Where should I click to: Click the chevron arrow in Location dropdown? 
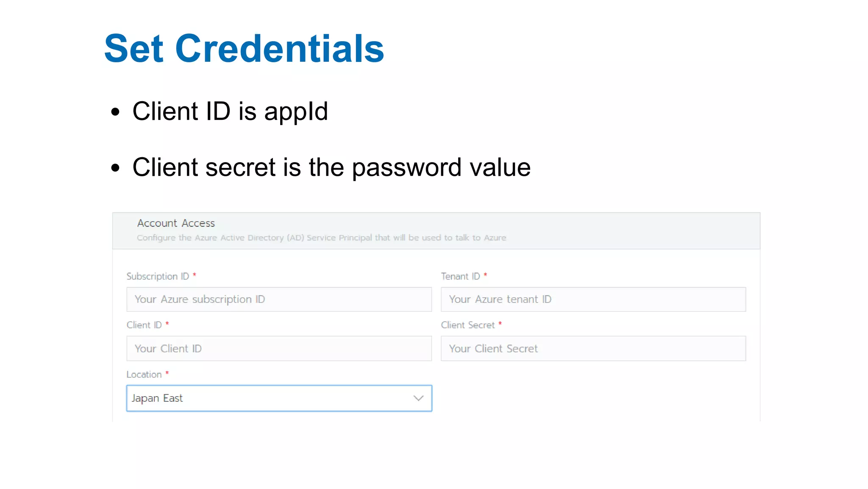coord(418,398)
